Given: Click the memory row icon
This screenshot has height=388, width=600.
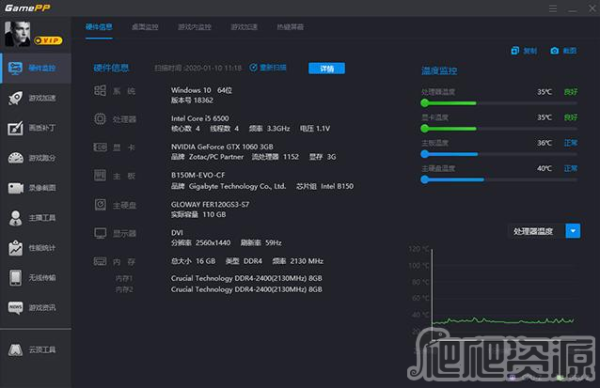Looking at the screenshot, I should (x=100, y=261).
